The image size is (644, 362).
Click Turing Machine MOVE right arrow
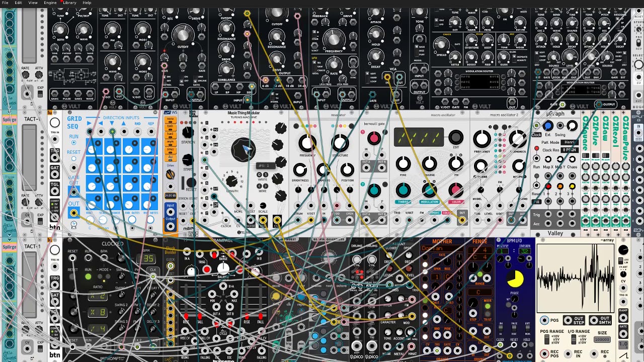pyautogui.click(x=266, y=186)
